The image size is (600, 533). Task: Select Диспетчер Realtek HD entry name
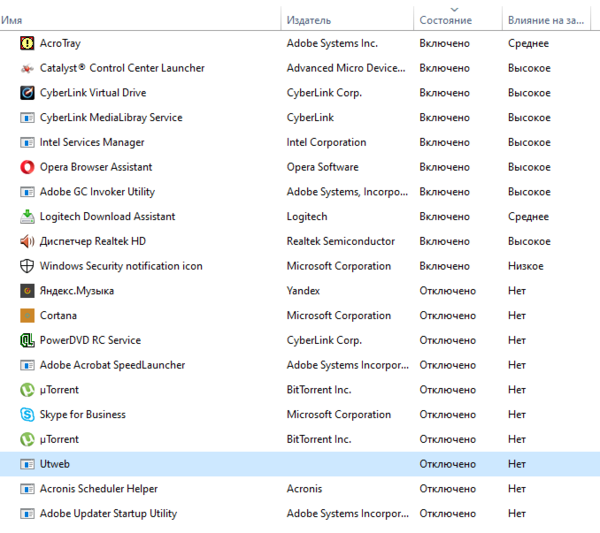tap(93, 241)
